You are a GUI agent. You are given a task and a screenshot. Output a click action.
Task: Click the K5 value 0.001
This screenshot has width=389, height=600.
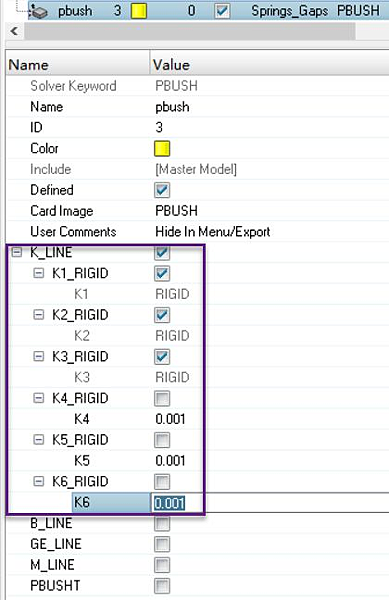point(170,461)
